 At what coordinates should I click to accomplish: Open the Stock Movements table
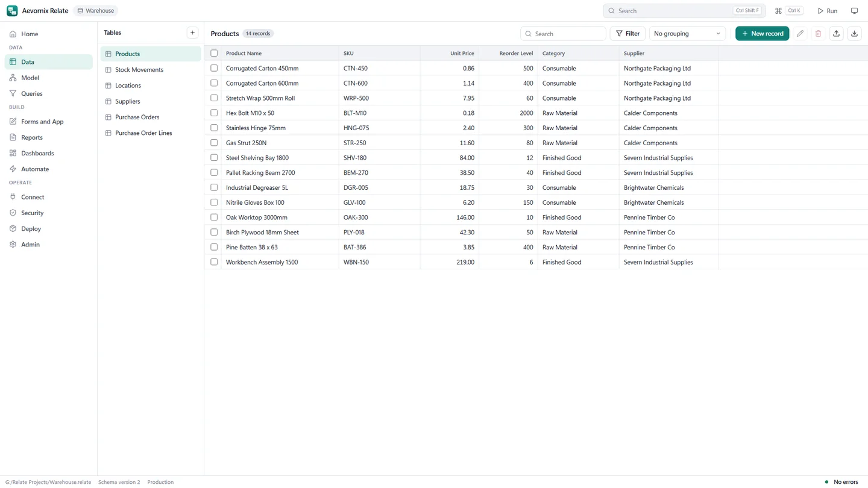[x=151, y=69]
